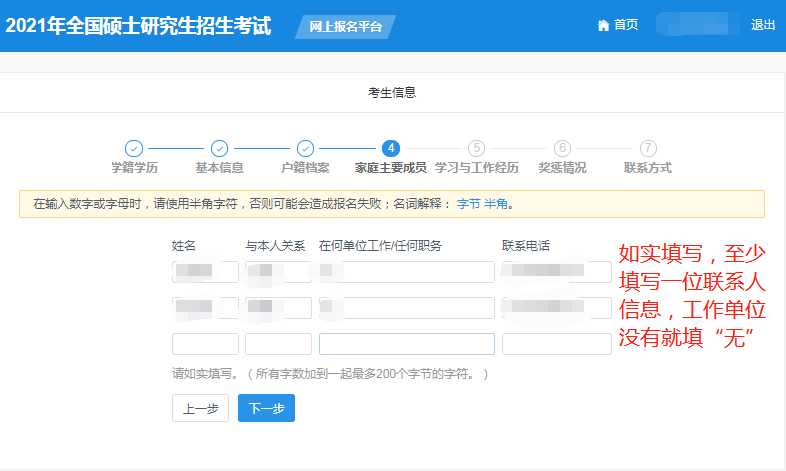This screenshot has height=471, width=786.
Task: Click the 退出 logout link
Action: coord(762,25)
